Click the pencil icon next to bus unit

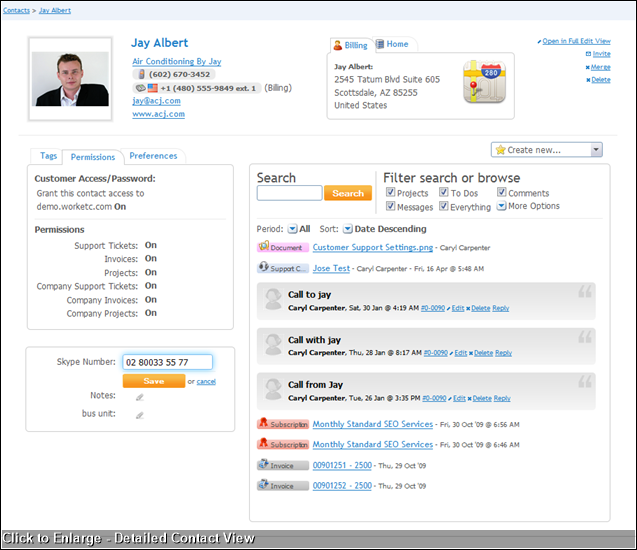pos(140,413)
